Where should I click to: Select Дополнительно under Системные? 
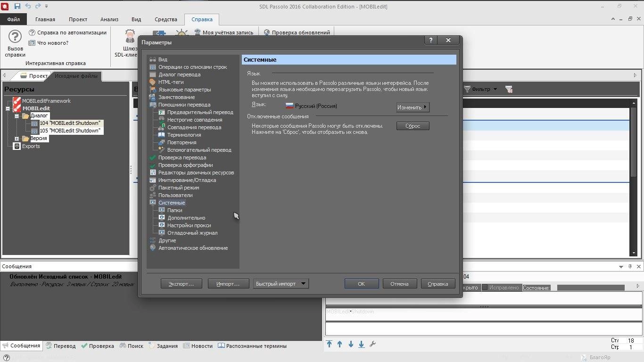(x=186, y=218)
